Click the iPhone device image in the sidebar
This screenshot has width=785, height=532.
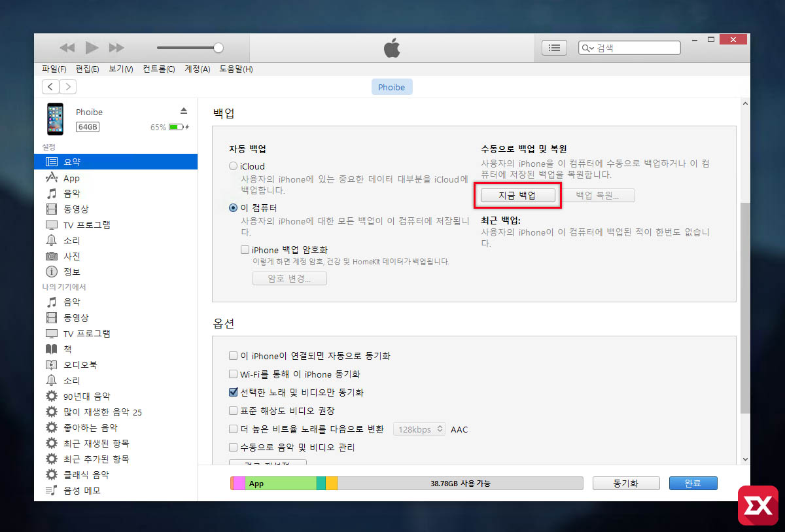pos(55,119)
